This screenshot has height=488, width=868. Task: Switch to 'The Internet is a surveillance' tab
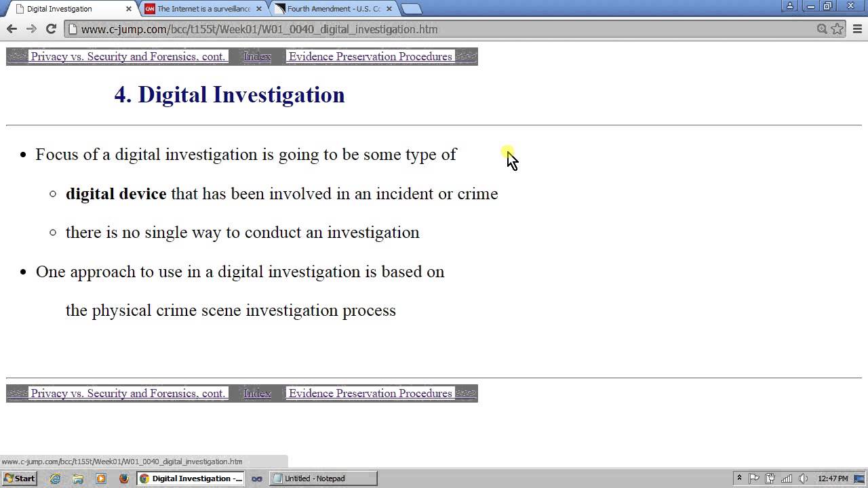203,9
